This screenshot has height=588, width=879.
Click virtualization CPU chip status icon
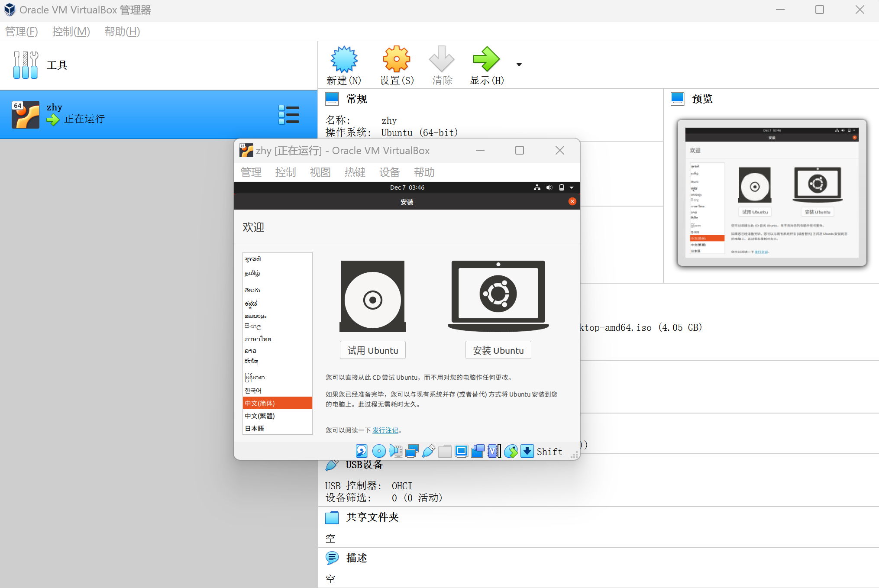[x=494, y=451]
